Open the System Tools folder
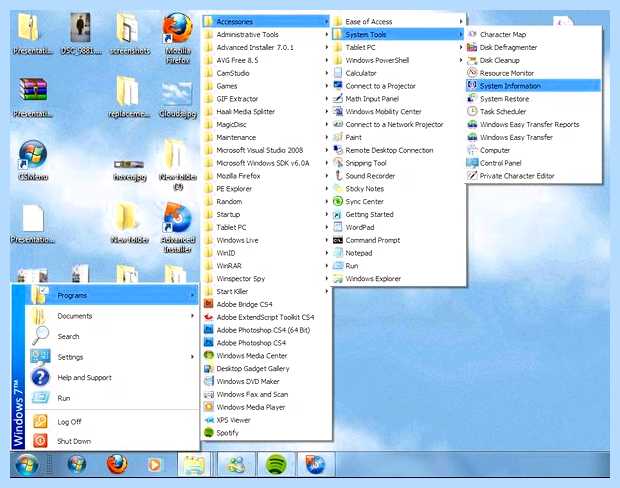620x488 pixels. point(398,34)
